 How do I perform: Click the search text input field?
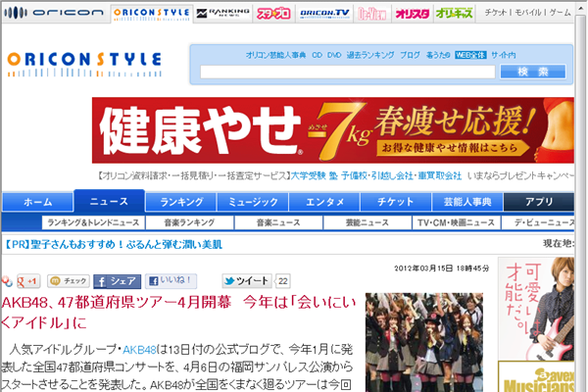[x=348, y=72]
